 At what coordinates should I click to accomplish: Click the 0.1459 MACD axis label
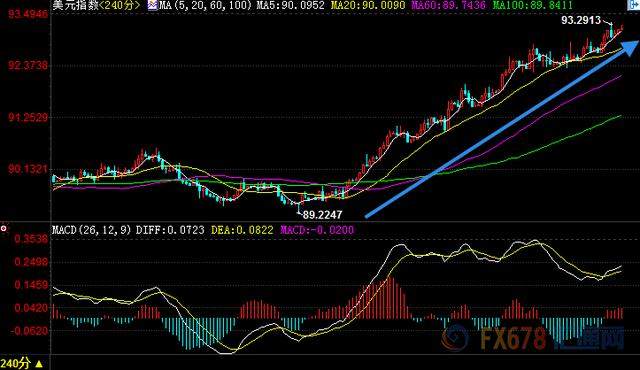point(31,285)
